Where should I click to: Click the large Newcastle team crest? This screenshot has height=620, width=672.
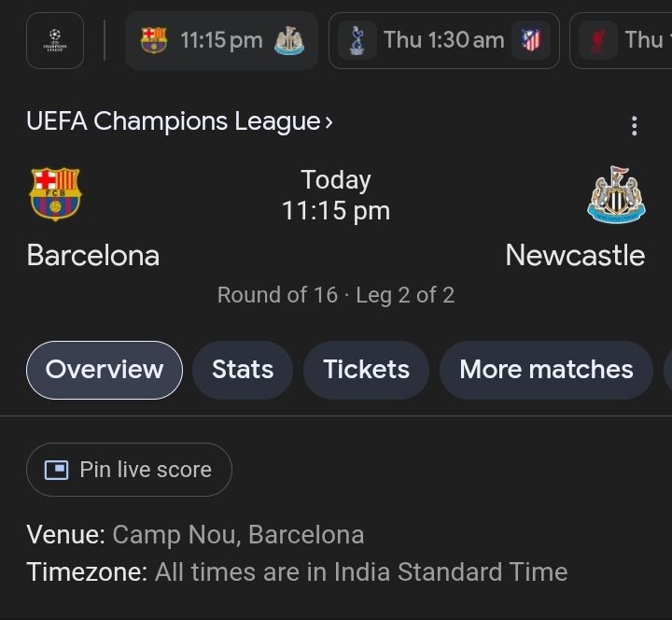[616, 194]
